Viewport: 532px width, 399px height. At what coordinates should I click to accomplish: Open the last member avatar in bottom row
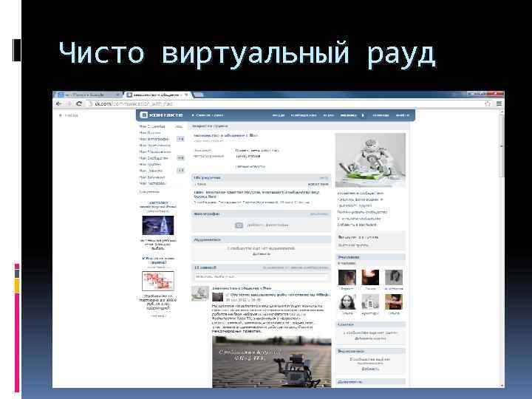394,302
